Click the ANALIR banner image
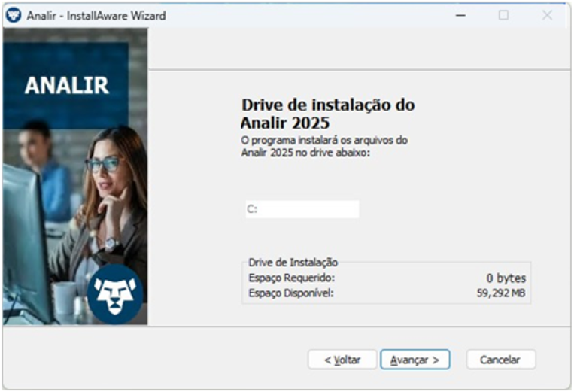 75,176
